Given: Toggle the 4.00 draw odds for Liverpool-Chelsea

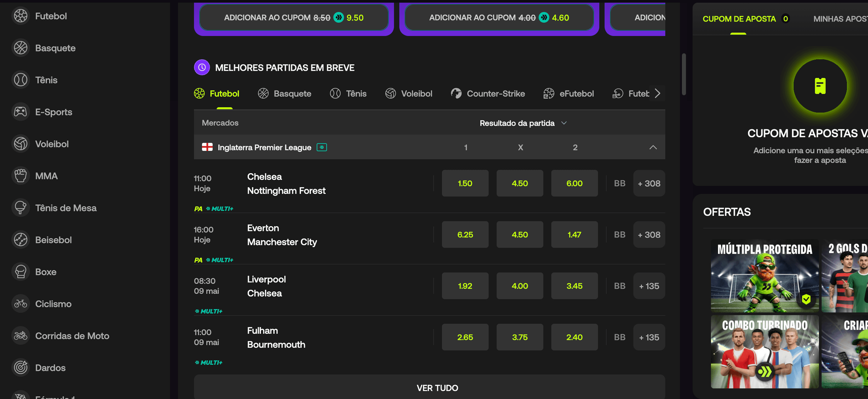Looking at the screenshot, I should coord(520,286).
